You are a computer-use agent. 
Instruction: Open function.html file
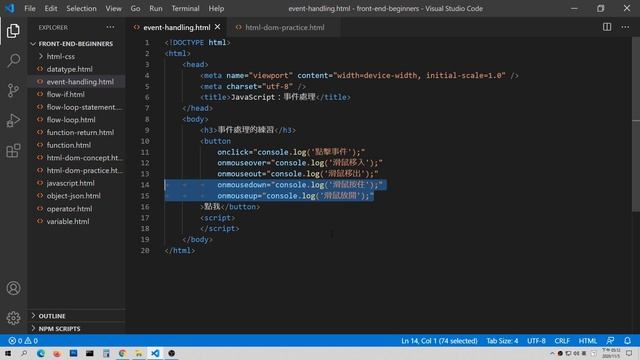[x=69, y=145]
